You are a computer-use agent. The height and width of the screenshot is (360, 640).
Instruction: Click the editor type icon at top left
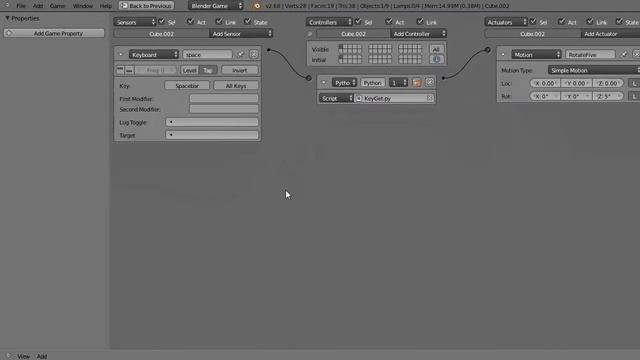point(7,5)
